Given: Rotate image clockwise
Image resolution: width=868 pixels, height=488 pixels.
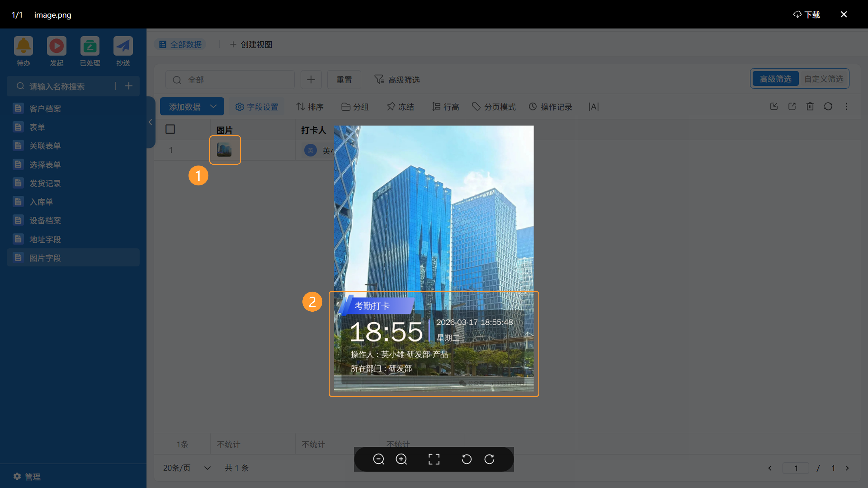Looking at the screenshot, I should coord(489,459).
